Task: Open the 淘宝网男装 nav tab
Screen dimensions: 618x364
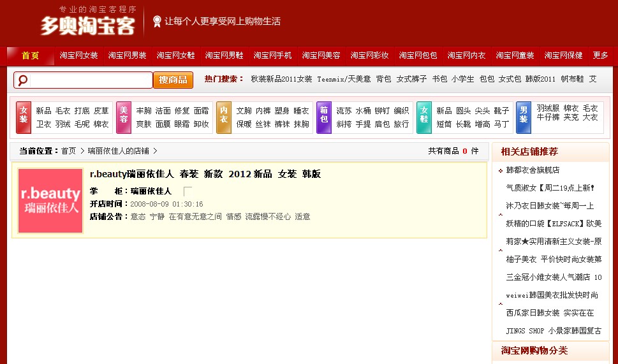Action: point(128,55)
